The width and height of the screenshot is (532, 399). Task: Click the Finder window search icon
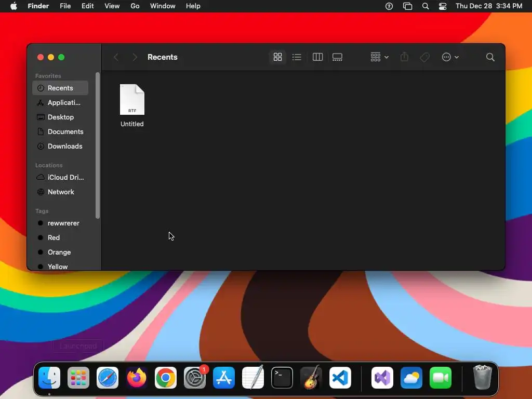pyautogui.click(x=490, y=57)
